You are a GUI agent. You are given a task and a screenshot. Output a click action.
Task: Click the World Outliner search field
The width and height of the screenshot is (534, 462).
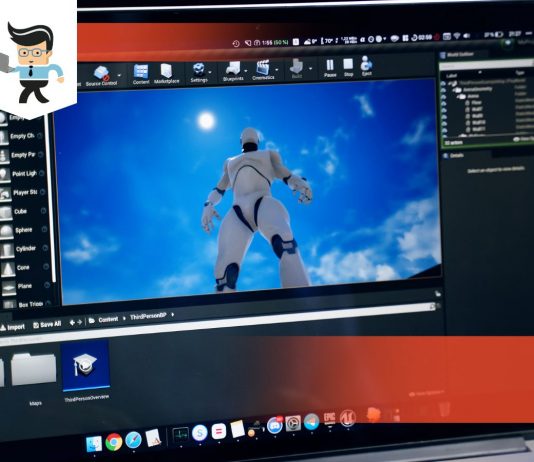pyautogui.click(x=487, y=65)
